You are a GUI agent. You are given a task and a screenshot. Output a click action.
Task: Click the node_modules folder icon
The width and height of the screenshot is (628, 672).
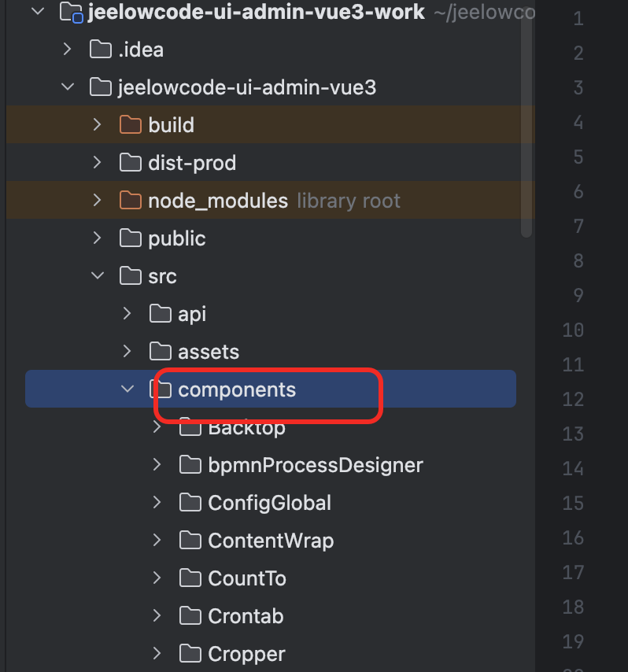(130, 201)
